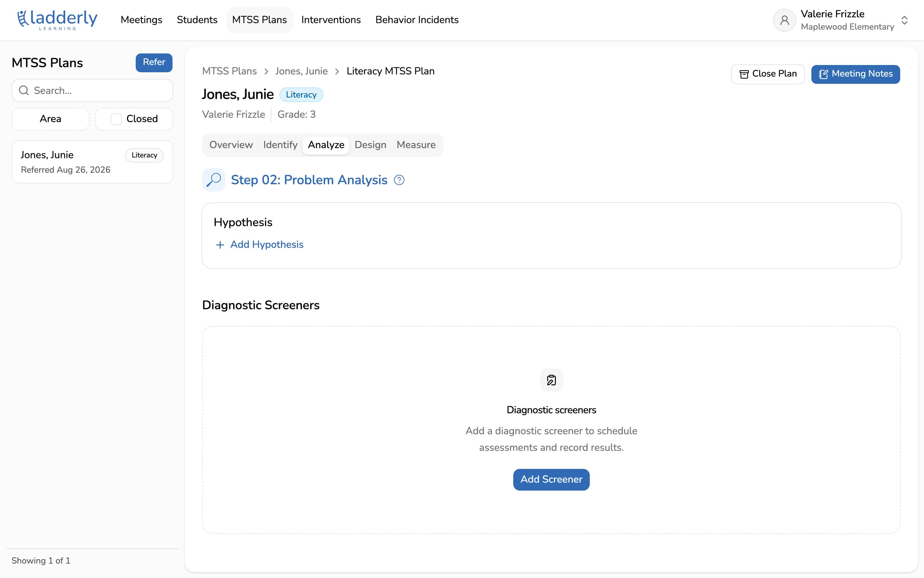Click the Step 02: Problem Analysis heading

[x=309, y=180]
